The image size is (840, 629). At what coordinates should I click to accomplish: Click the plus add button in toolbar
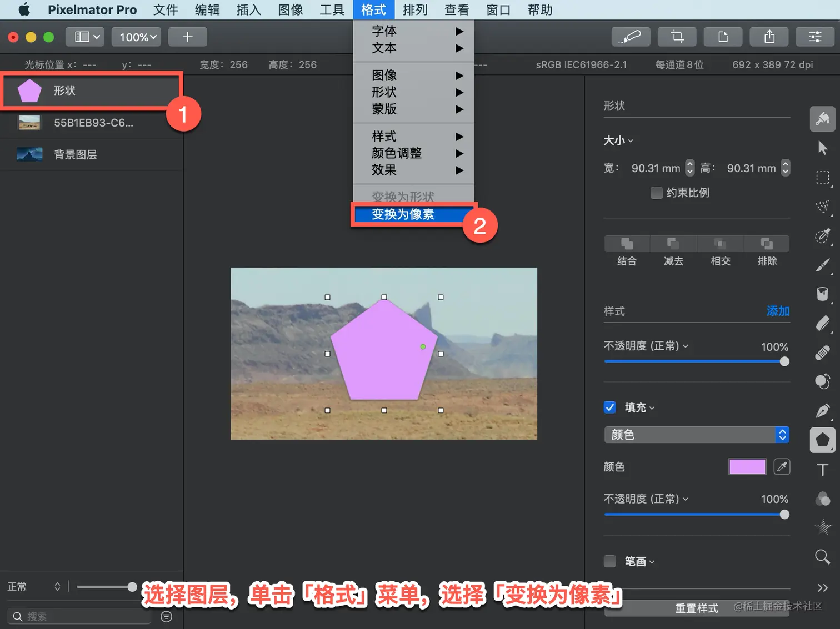(x=187, y=37)
